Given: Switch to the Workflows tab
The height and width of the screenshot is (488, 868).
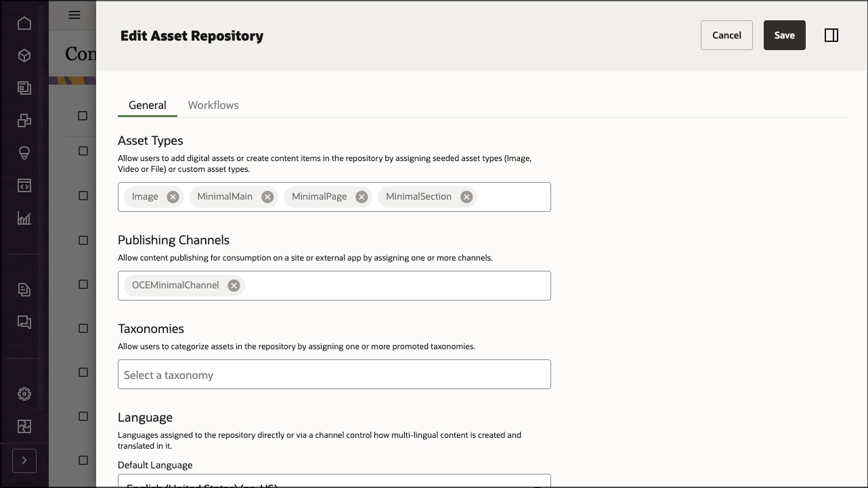Looking at the screenshot, I should (x=213, y=105).
